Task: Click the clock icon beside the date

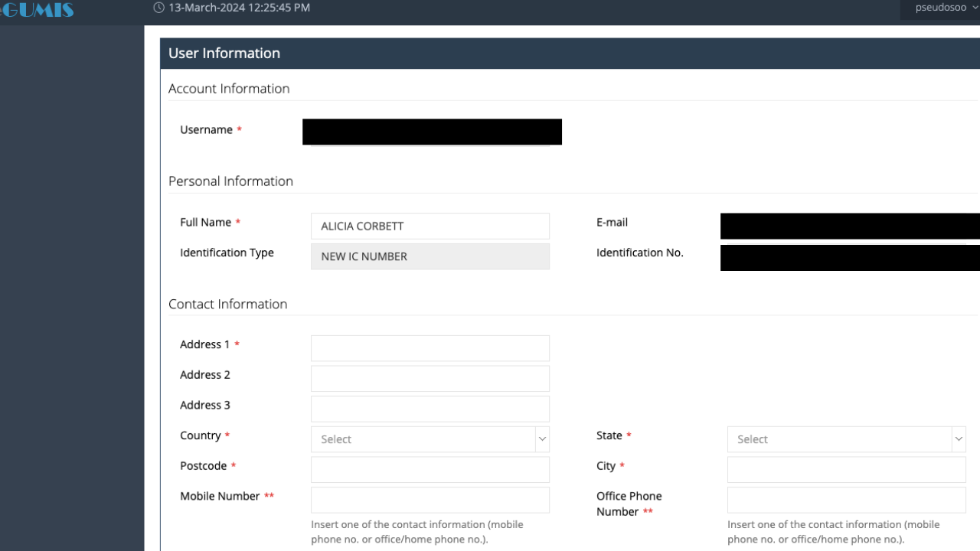Action: [x=159, y=8]
